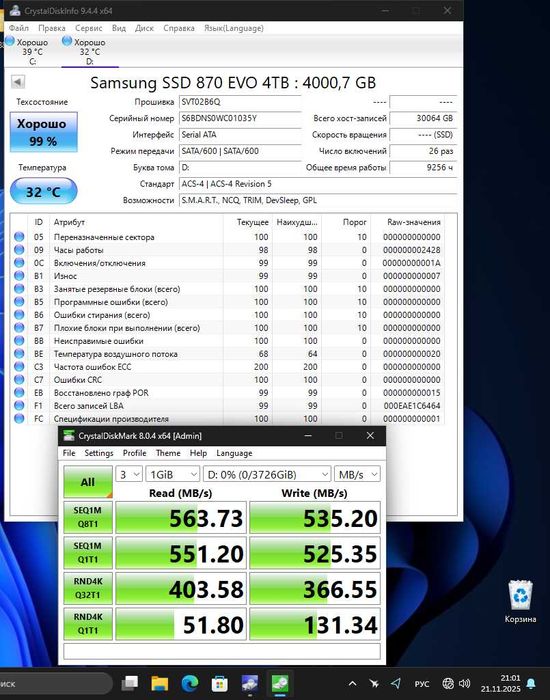Open CrystalDiskMark File menu
This screenshot has height=700, width=550.
click(x=69, y=453)
